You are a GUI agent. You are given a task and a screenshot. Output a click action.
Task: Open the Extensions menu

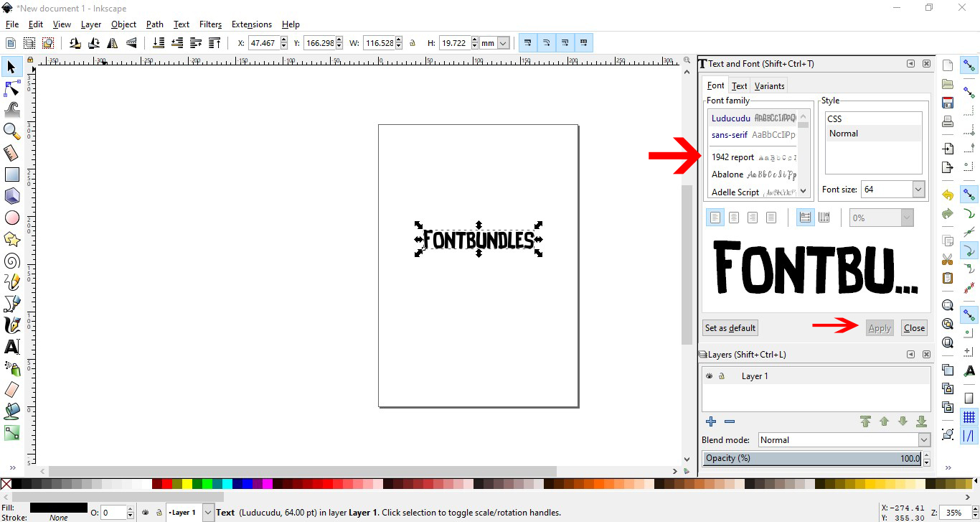point(252,24)
